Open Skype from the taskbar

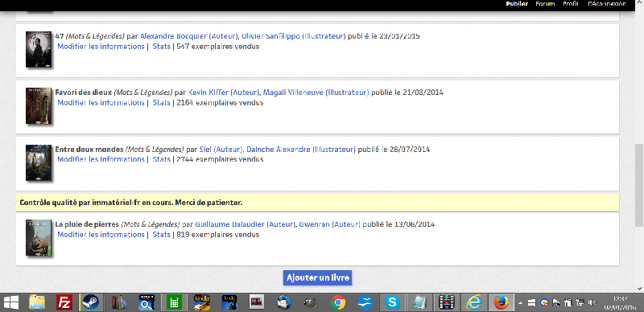click(x=393, y=302)
